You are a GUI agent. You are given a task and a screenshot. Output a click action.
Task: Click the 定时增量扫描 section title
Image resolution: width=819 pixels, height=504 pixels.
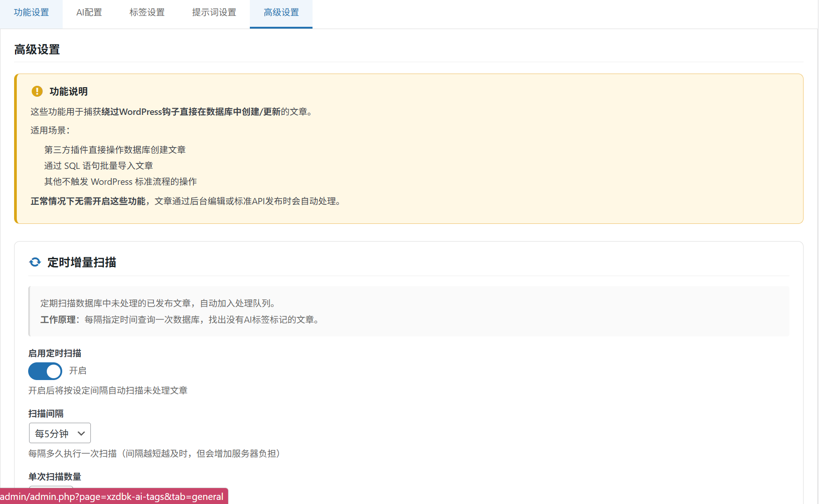[x=81, y=262]
